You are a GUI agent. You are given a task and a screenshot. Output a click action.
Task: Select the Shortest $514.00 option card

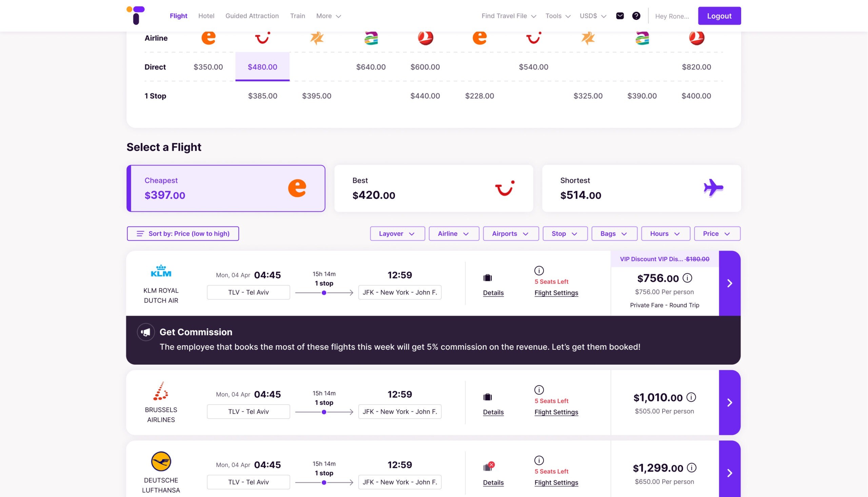coord(641,188)
